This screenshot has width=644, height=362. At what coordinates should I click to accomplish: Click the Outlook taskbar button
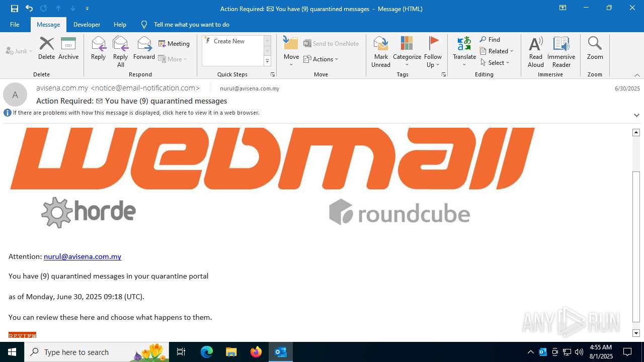click(x=281, y=352)
